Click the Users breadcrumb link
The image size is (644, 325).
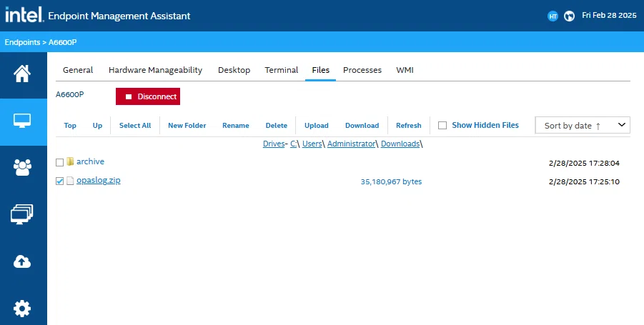(312, 144)
